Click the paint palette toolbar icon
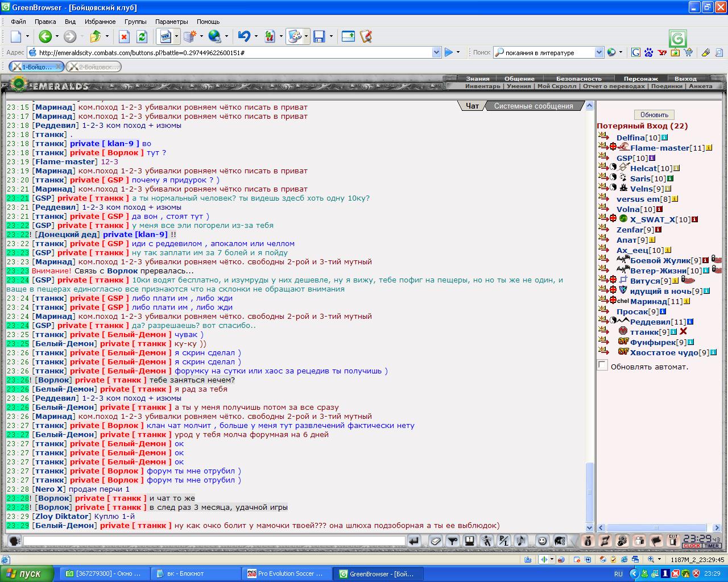 click(x=294, y=36)
